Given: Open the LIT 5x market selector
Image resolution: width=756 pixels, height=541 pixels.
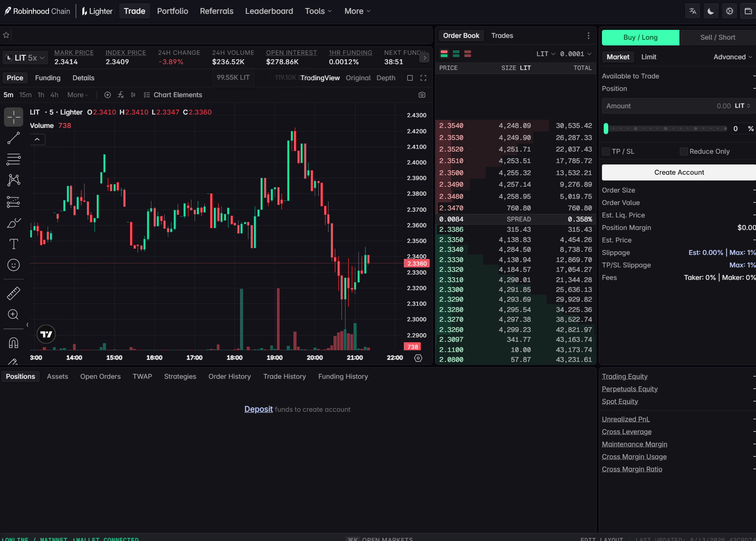Looking at the screenshot, I should tap(25, 58).
